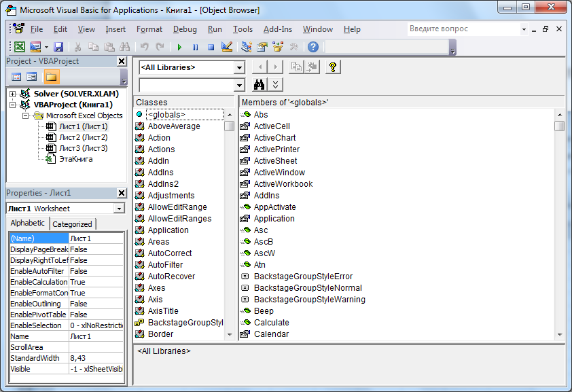
Task: Open Project Explorer toolbar icon
Action: pos(247,47)
